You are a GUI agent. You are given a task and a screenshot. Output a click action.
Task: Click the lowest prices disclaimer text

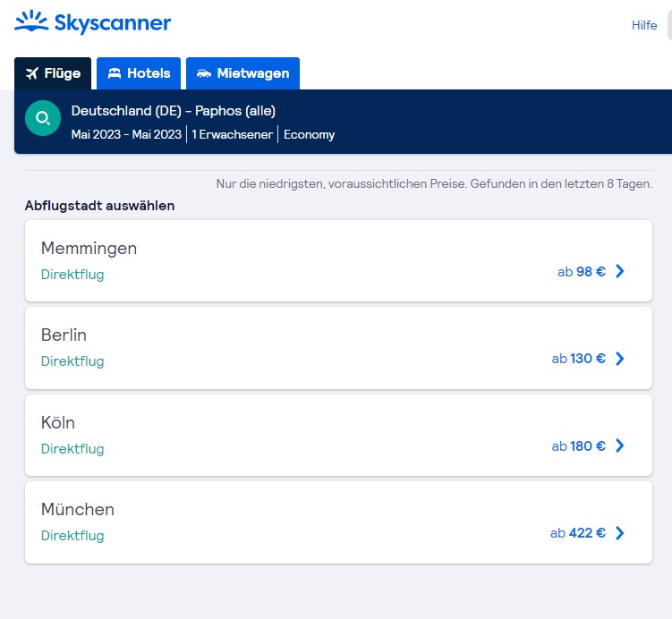pos(434,183)
